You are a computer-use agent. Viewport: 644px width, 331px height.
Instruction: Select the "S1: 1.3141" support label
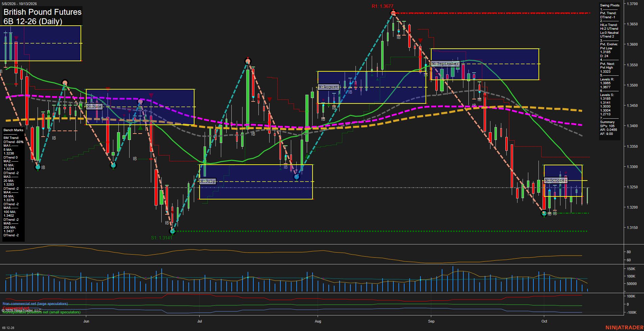pyautogui.click(x=162, y=238)
